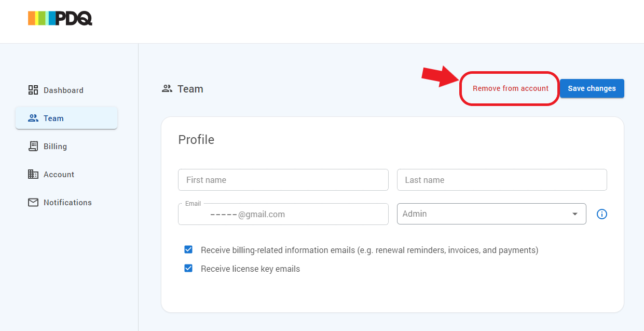
Task: Uncheck the Receive license key emails checkbox
Action: click(x=188, y=269)
